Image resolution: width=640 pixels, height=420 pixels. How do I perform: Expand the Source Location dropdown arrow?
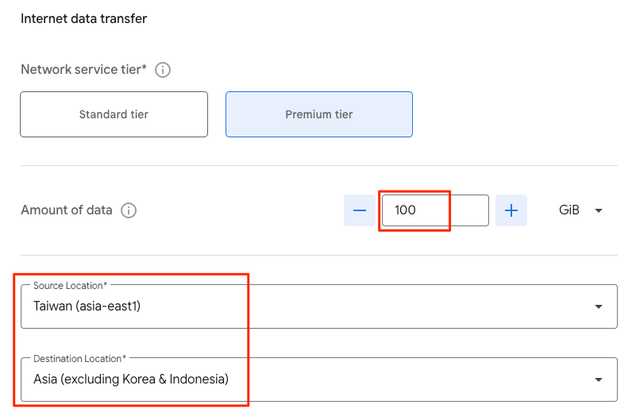[x=599, y=307]
